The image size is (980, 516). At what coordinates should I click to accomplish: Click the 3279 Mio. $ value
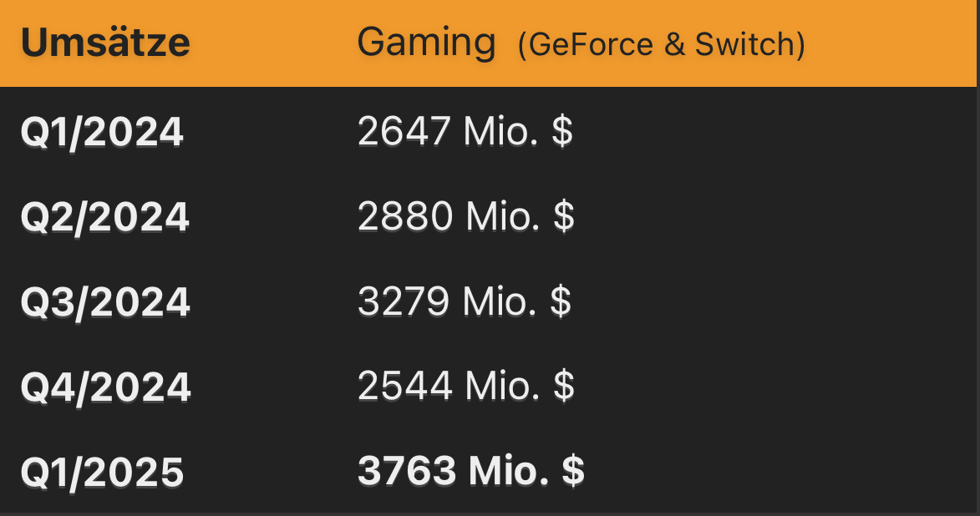click(465, 301)
